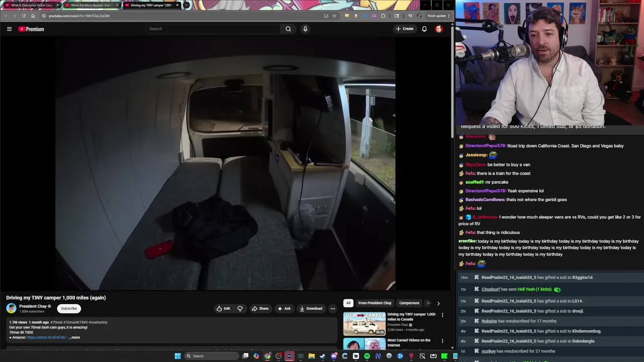Open the President Chay channel name link
644x362 pixels.
click(x=33, y=306)
